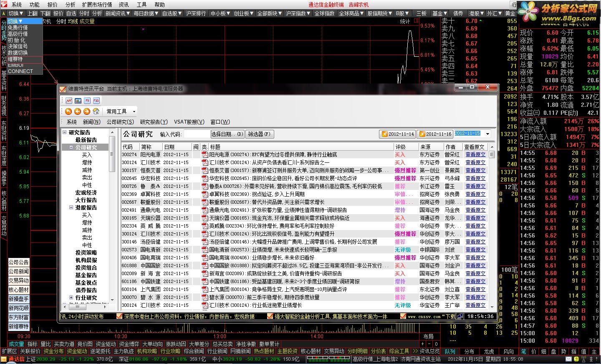Collapse the 港股报告 tree node
Image resolution: width=601 pixels, height=364 pixels.
(x=71, y=207)
